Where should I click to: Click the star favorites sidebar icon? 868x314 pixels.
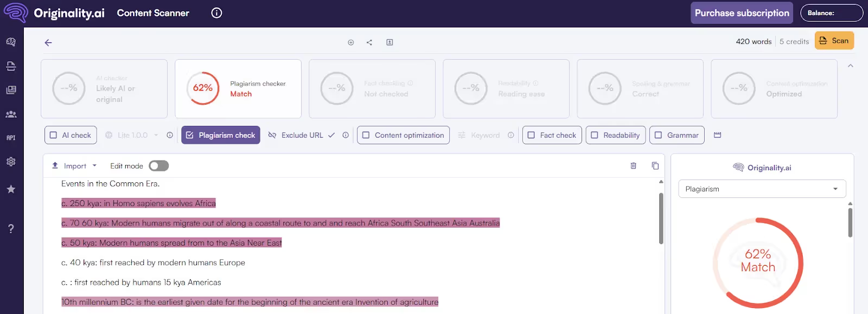tap(11, 189)
